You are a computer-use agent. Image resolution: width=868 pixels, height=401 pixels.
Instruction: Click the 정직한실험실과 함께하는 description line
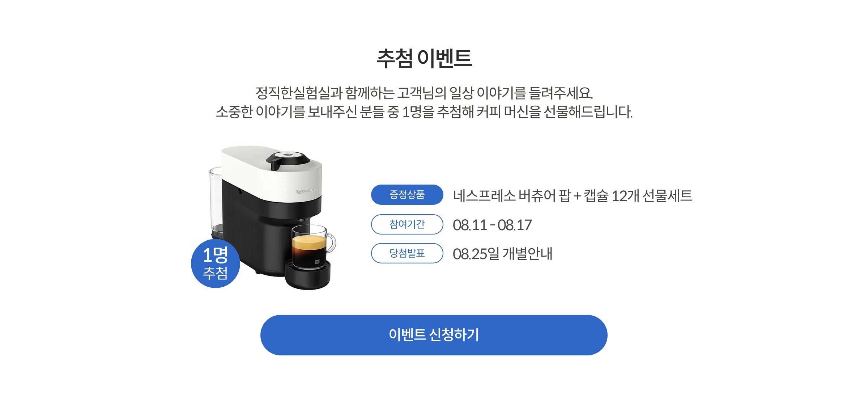click(424, 93)
